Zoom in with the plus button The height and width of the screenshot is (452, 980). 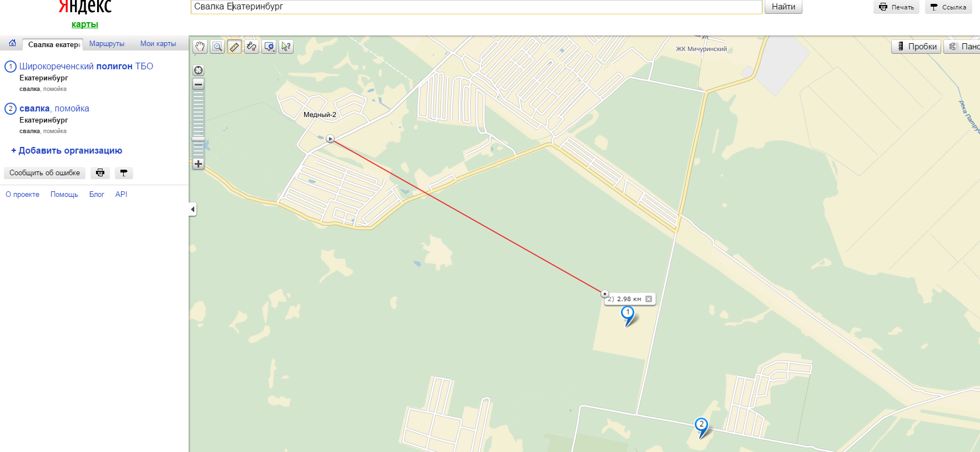pos(198,164)
